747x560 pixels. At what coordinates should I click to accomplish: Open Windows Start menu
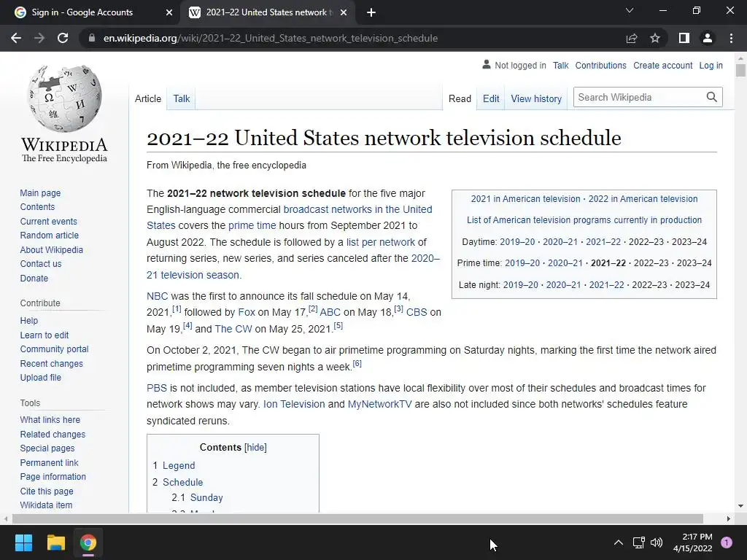23,542
